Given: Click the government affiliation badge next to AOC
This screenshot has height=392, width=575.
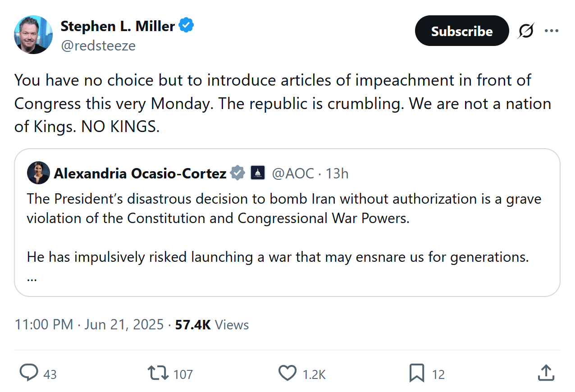Looking at the screenshot, I should pyautogui.click(x=258, y=173).
